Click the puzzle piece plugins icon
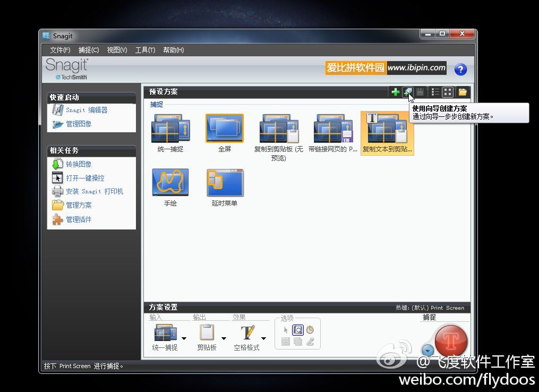The width and height of the screenshot is (539, 392). 57,219
